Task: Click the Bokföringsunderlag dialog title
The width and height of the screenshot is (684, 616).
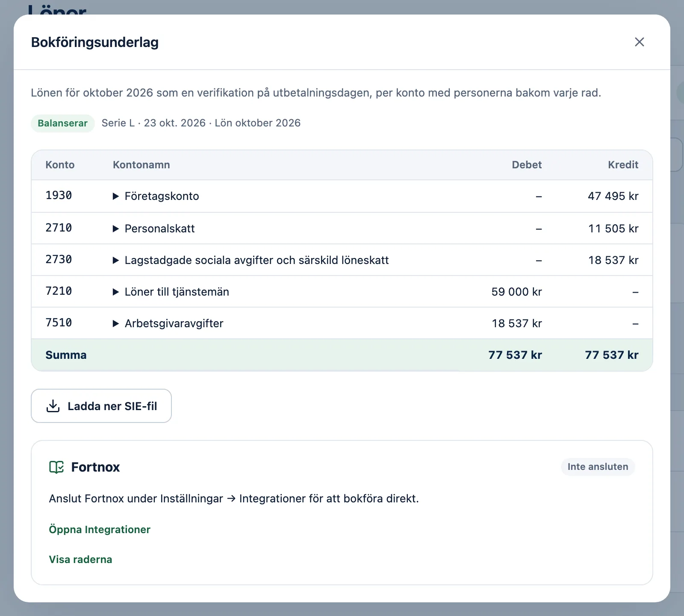Action: (95, 42)
